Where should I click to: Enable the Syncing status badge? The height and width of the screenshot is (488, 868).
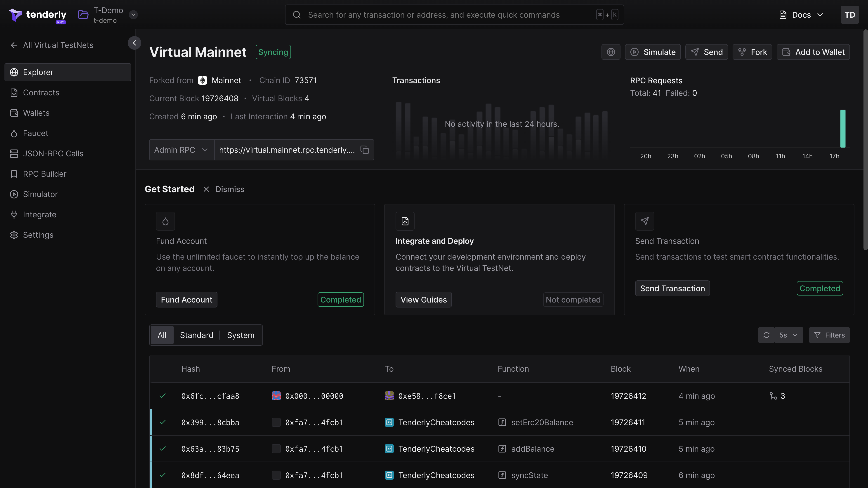273,52
